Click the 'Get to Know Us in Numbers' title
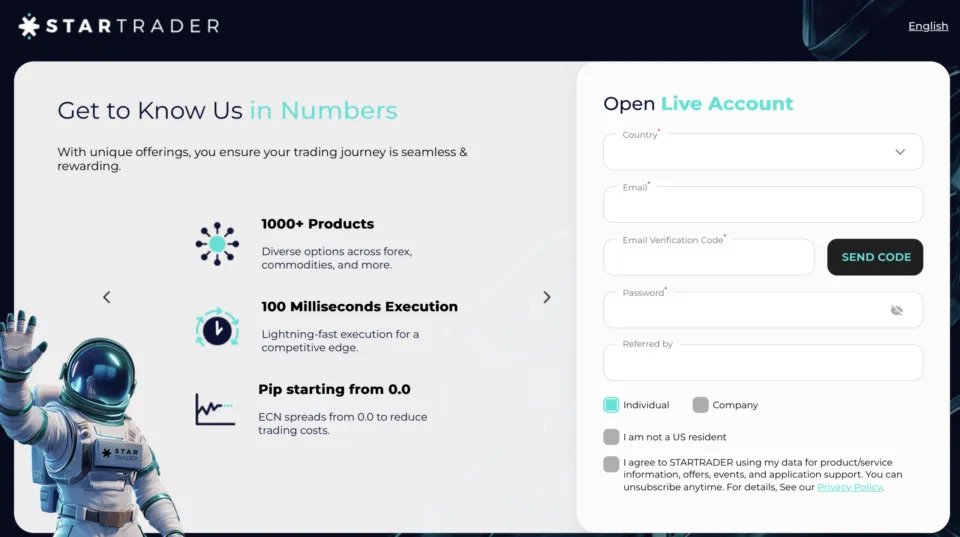 [x=227, y=110]
